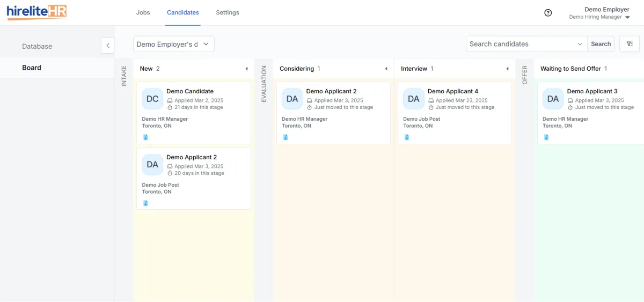Collapse the Interview column arrow

(507, 69)
